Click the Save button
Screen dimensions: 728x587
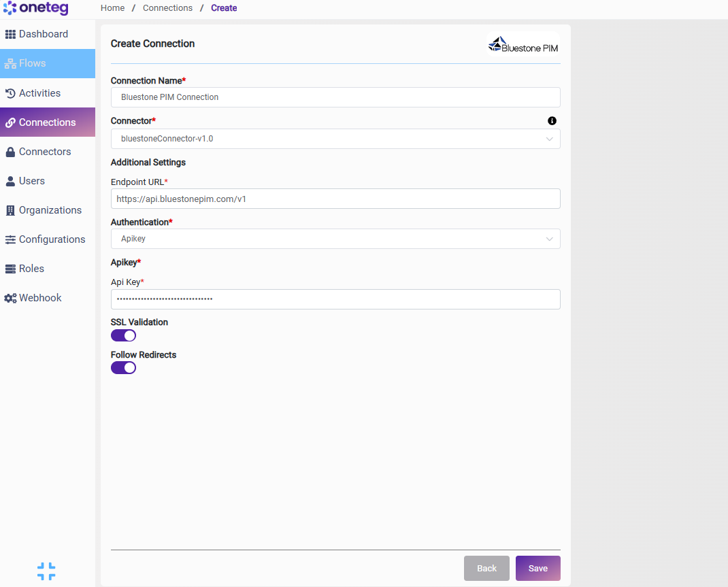tap(537, 569)
